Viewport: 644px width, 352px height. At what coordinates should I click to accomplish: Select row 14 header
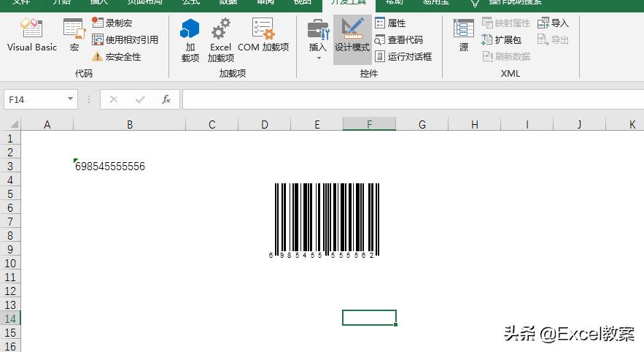tap(10, 318)
